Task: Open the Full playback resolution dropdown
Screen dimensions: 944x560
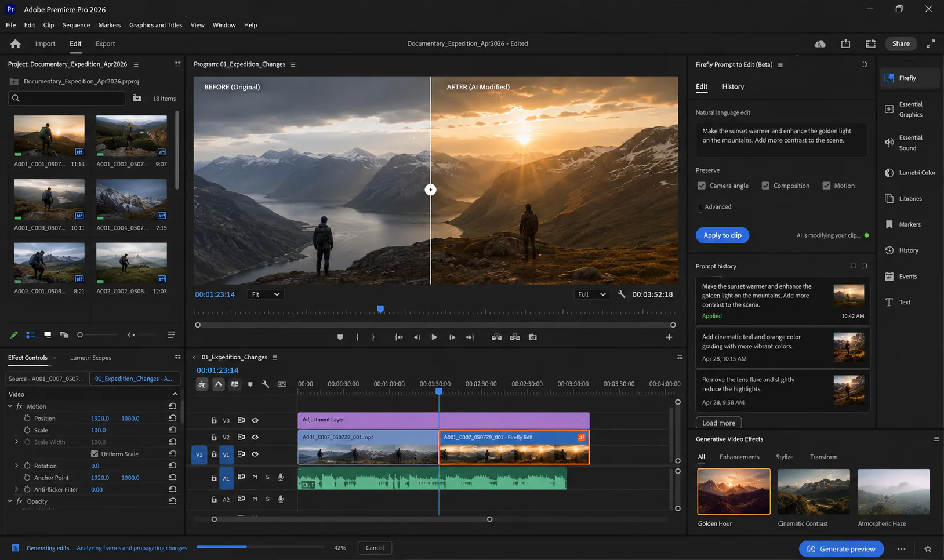Action: 591,294
